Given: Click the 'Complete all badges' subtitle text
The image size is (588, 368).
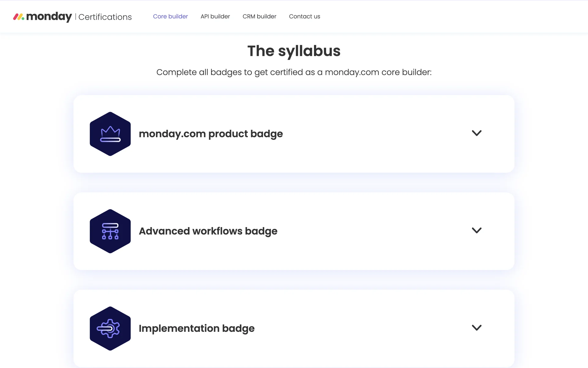Looking at the screenshot, I should click(294, 72).
